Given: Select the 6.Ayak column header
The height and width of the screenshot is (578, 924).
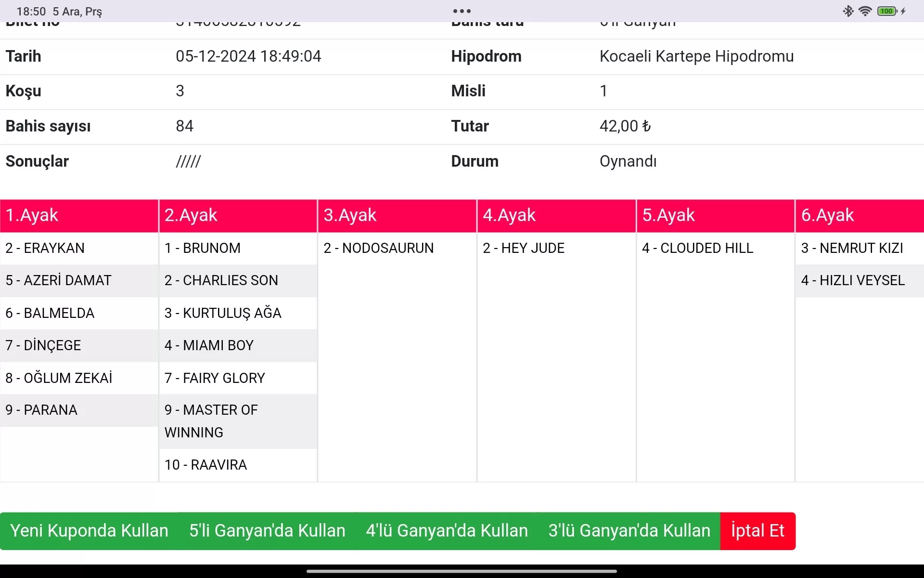Looking at the screenshot, I should pyautogui.click(x=859, y=215).
